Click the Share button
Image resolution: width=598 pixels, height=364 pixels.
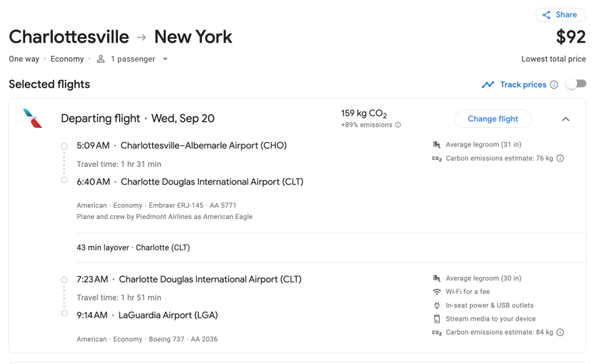[560, 15]
